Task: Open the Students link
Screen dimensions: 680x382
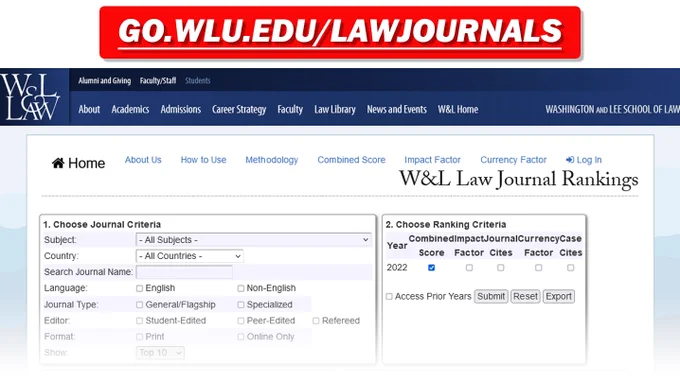Action: (x=198, y=81)
